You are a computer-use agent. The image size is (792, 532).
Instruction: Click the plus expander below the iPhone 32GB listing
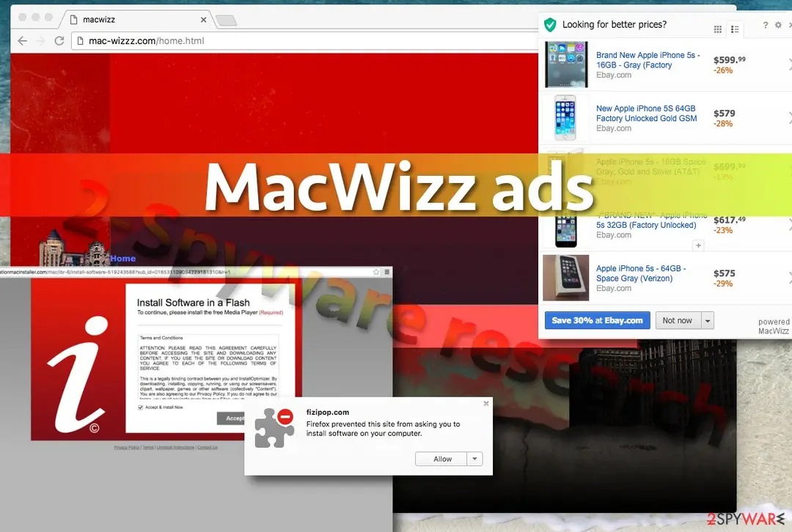point(698,245)
